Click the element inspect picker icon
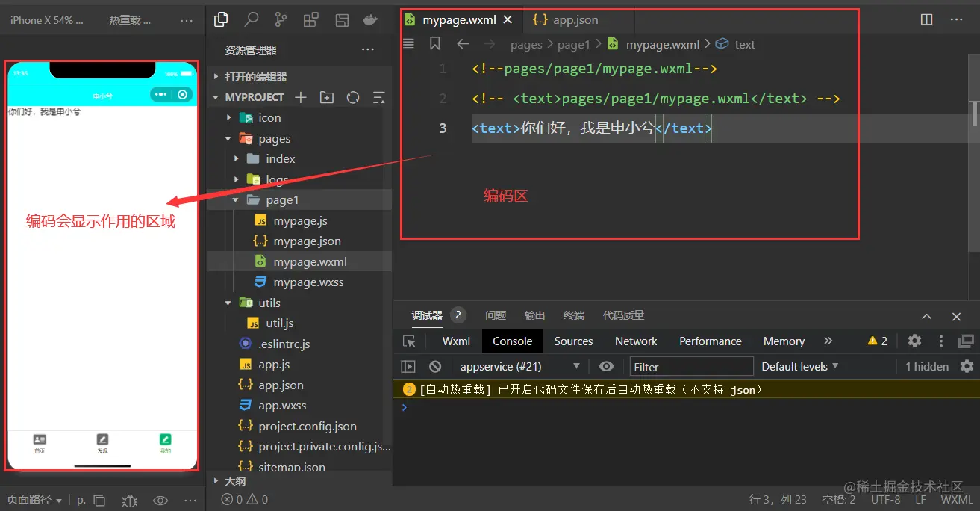This screenshot has width=980, height=511. (409, 341)
